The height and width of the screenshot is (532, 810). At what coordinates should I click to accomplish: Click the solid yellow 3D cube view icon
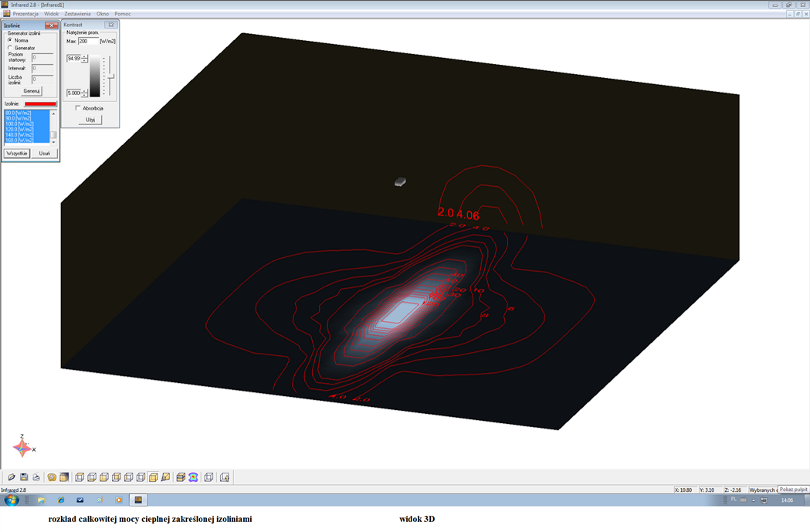tap(154, 477)
